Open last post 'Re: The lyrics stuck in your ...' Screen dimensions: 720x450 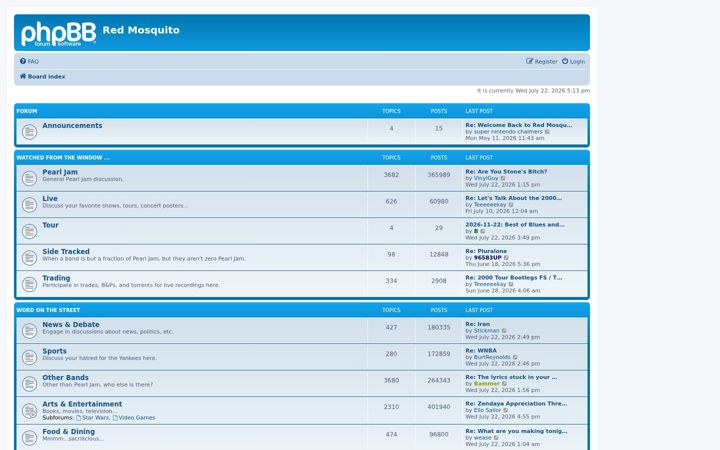point(511,377)
